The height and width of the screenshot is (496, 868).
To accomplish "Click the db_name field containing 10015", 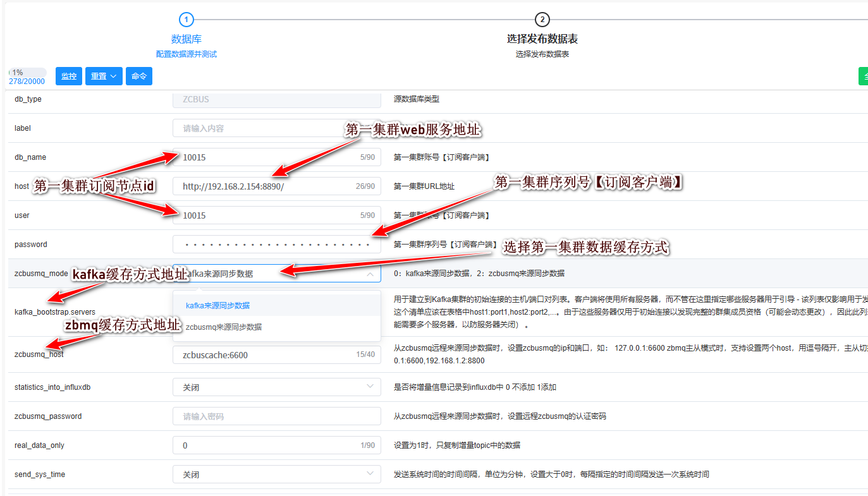I will (266, 157).
